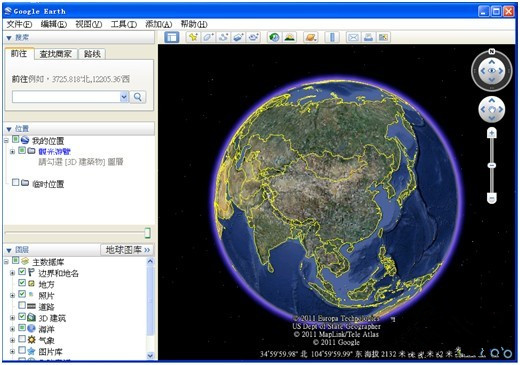
Task: Expand the 3D 建筑 tree node
Action: [x=12, y=318]
